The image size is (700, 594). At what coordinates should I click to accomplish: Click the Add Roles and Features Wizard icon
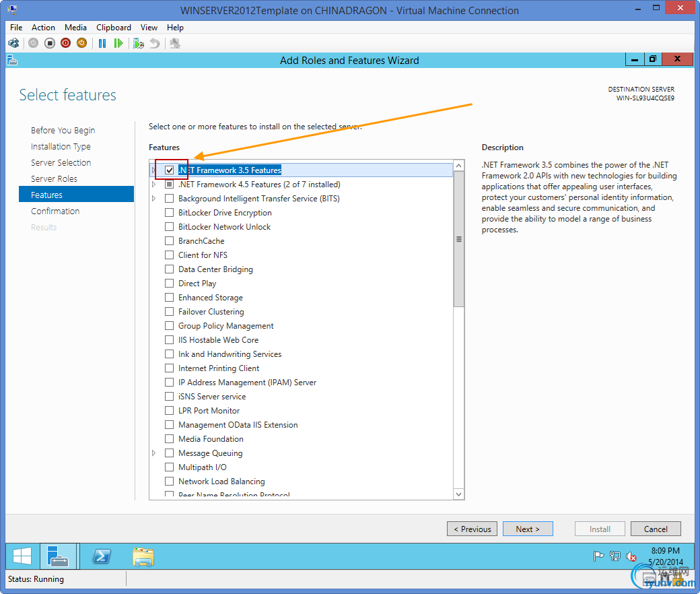click(x=13, y=60)
